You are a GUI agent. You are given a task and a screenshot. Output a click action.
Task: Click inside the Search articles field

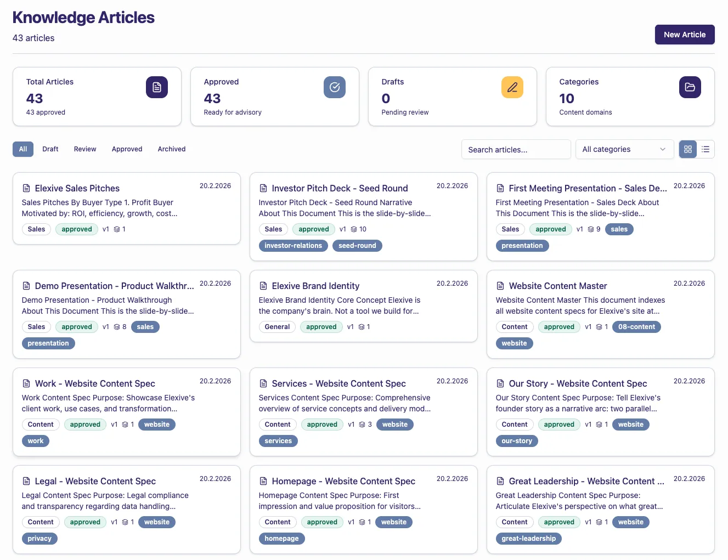[x=516, y=149]
